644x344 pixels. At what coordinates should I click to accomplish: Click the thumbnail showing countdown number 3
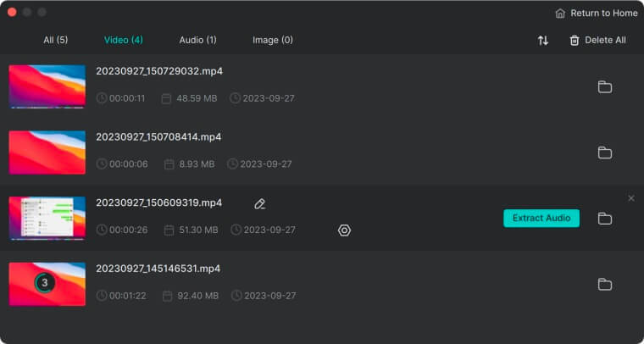47,284
